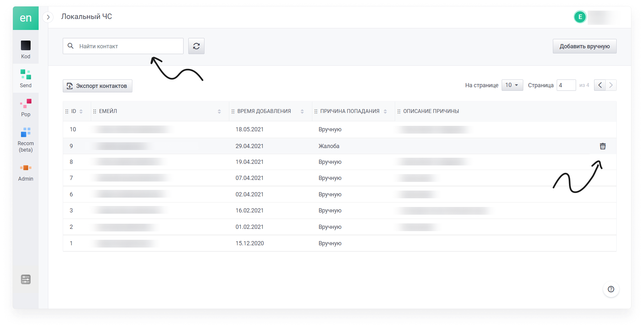Delete contact row 9 with trash icon
Viewport: 644px width, 328px height.
point(603,146)
